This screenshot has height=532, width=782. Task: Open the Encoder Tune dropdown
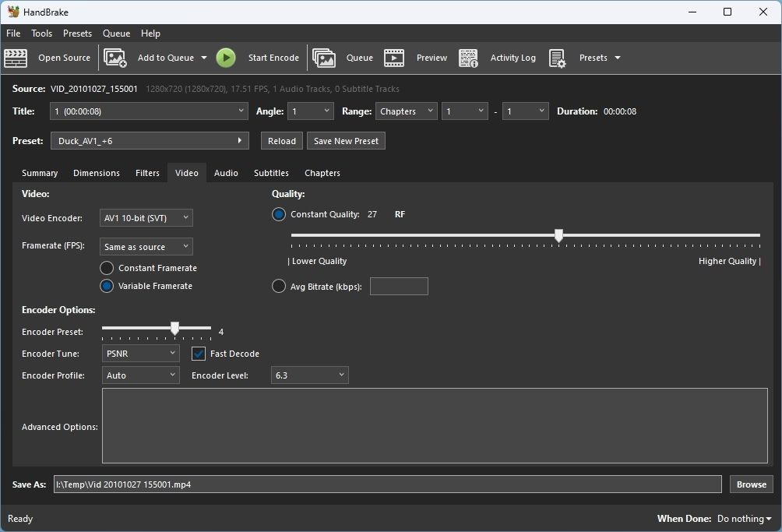pyautogui.click(x=140, y=354)
